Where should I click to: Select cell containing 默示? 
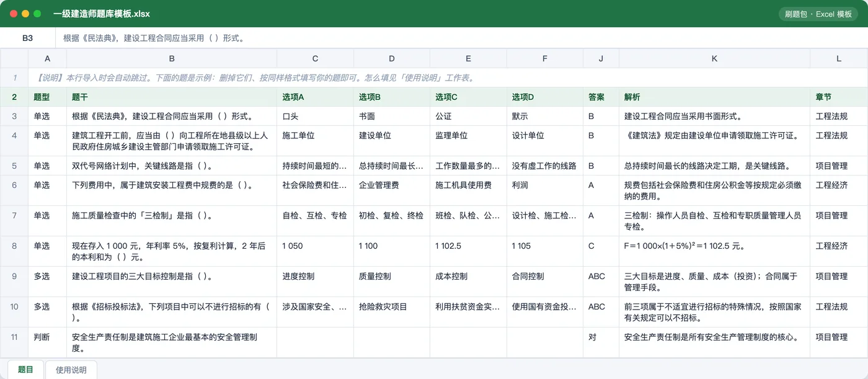point(545,116)
